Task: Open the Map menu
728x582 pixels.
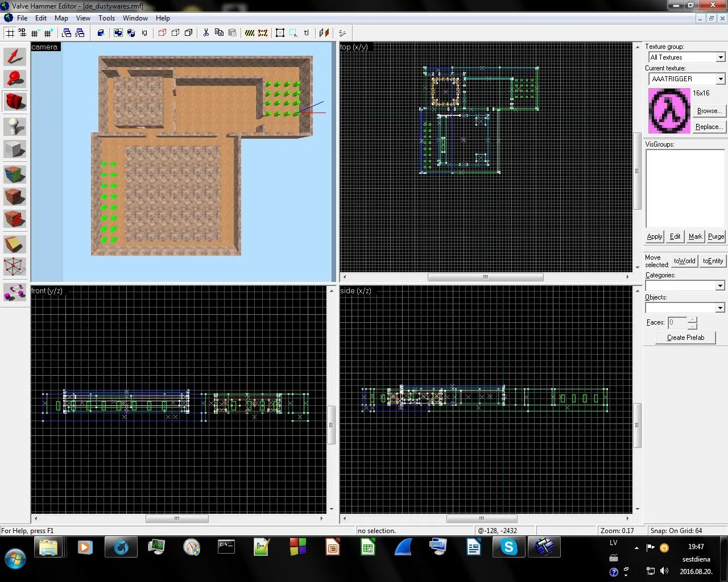Action: pyautogui.click(x=61, y=18)
